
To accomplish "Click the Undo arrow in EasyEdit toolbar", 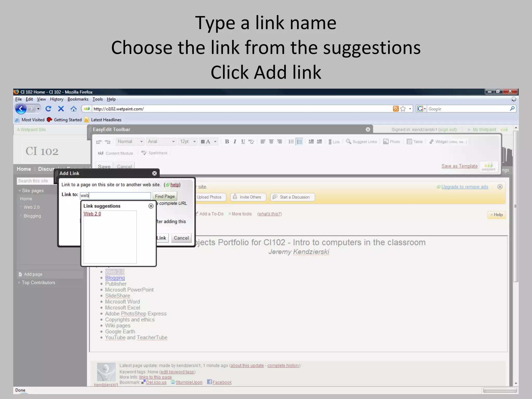I will (x=99, y=142).
